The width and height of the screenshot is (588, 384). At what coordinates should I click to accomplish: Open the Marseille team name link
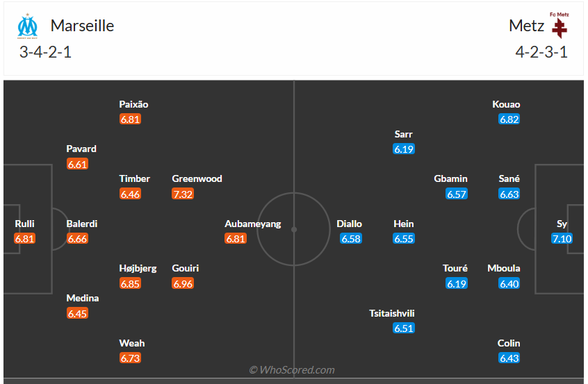tap(82, 26)
